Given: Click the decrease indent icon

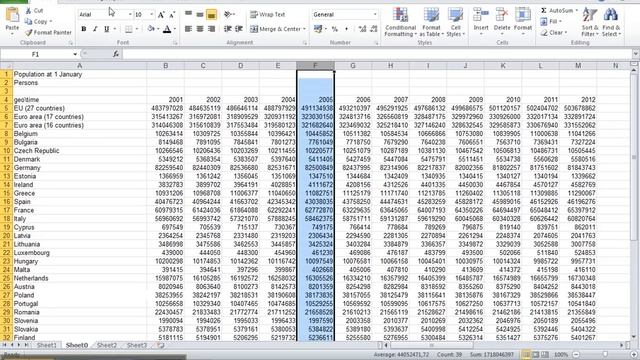Looking at the screenshot, I should tap(228, 29).
